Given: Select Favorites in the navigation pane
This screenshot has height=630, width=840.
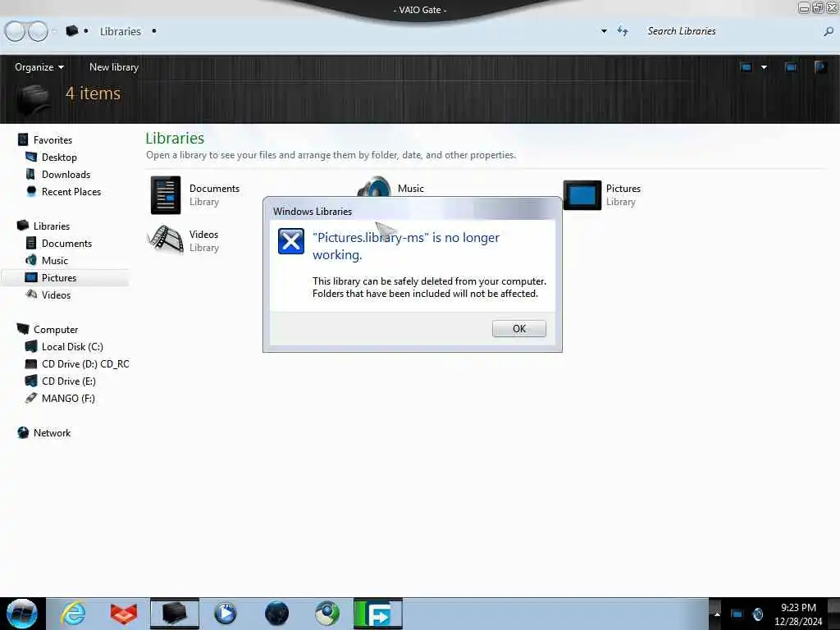Looking at the screenshot, I should click(52, 139).
